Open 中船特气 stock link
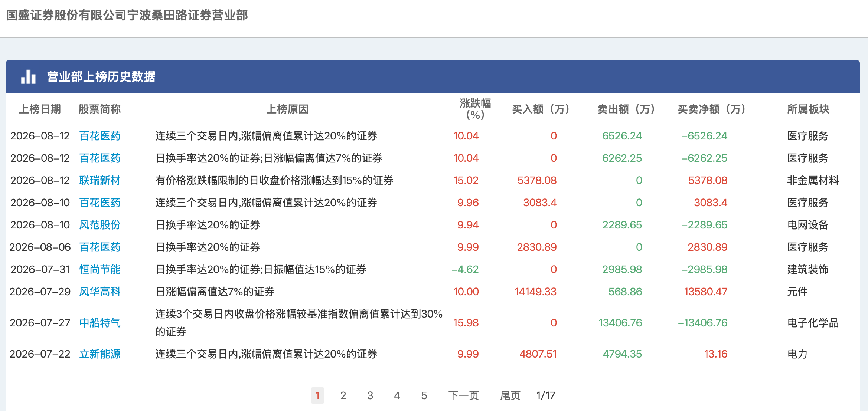868x411 pixels. 100,323
